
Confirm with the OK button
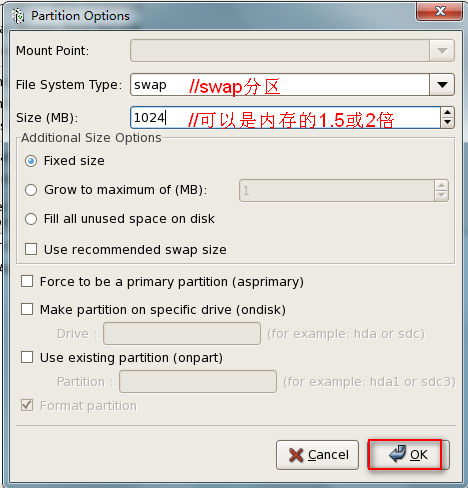click(409, 455)
